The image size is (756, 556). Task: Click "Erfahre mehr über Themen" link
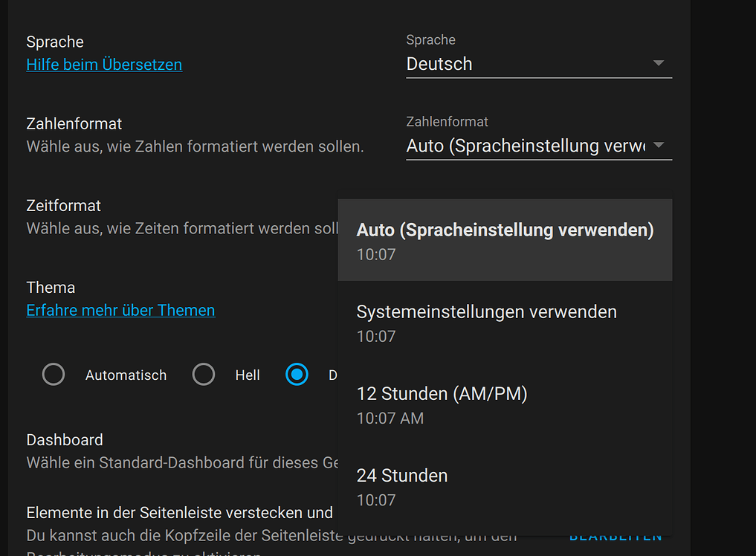coord(120,310)
